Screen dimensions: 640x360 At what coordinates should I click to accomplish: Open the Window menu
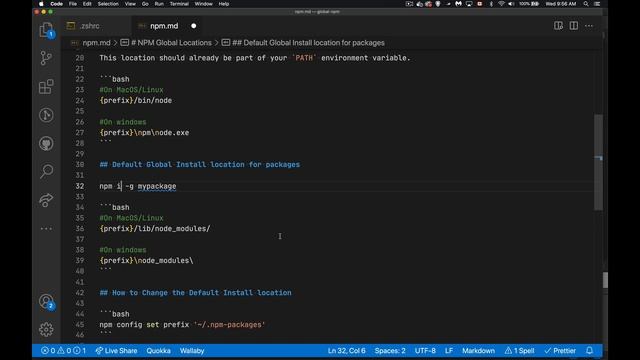(x=203, y=4)
